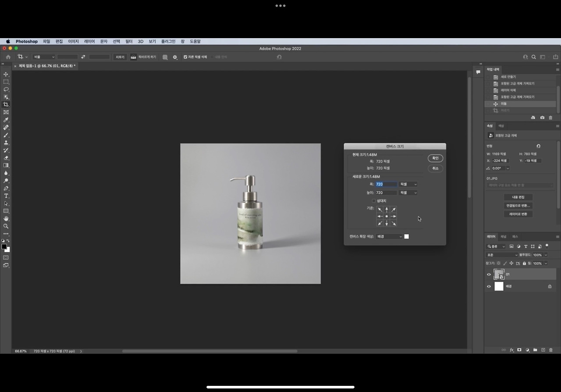Select the Brush tool

6,135
